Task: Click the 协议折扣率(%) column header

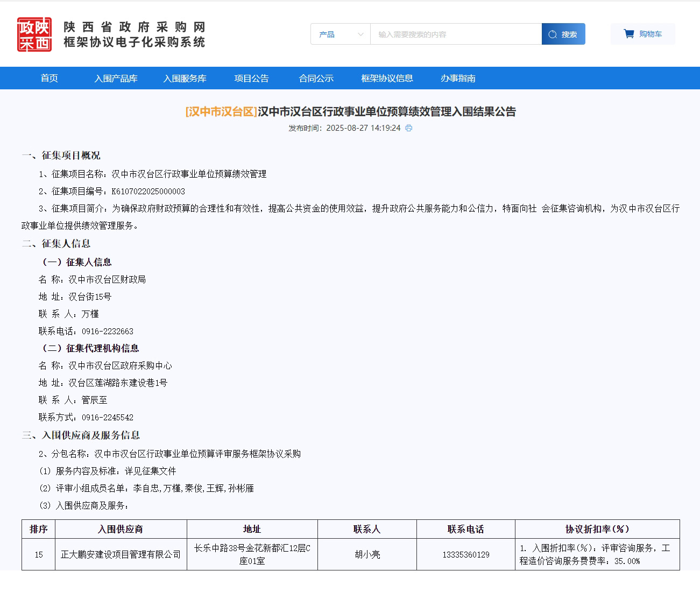Action: 597,529
